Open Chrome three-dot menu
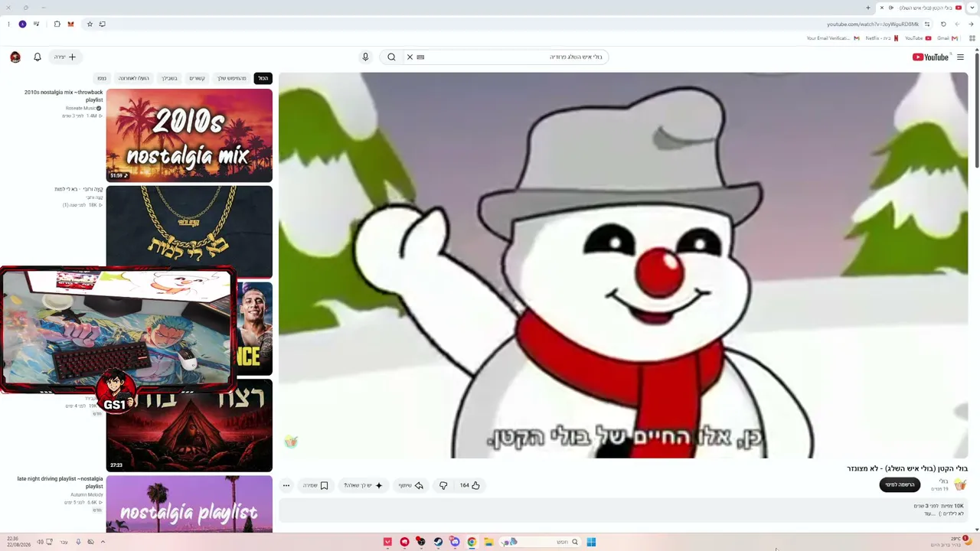Screen dimensions: 980x551 8,24
